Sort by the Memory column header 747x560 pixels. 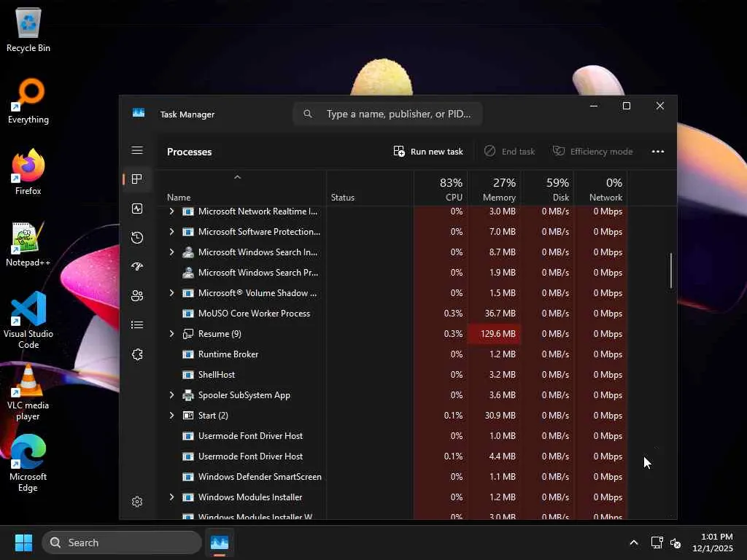[x=494, y=189]
